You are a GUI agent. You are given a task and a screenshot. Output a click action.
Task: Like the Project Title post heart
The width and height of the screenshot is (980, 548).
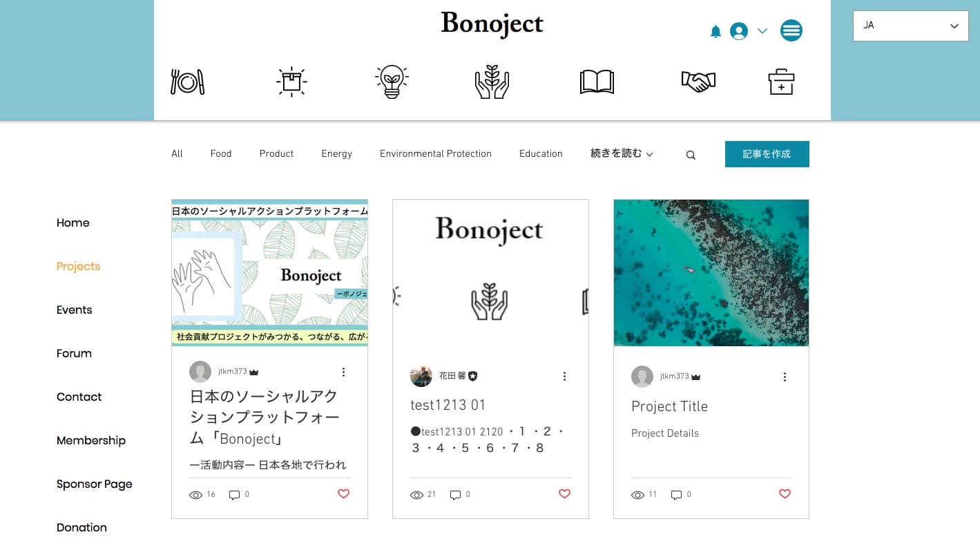(x=785, y=494)
